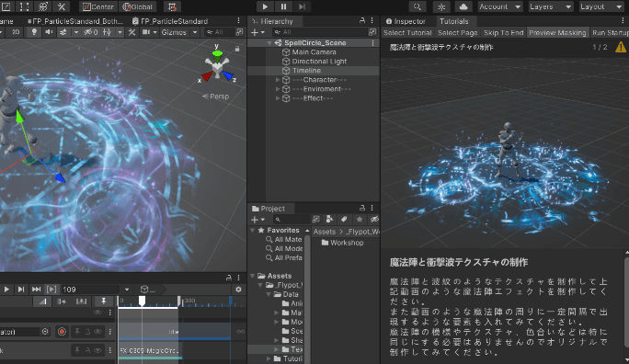Open component editor tools in Scene toolbar
The width and height of the screenshot is (629, 364).
point(132,32)
